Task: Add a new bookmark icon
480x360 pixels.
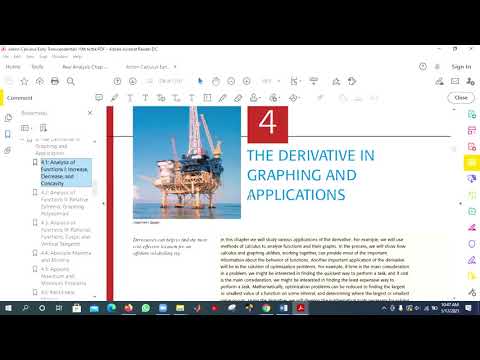Action: (x=43, y=128)
